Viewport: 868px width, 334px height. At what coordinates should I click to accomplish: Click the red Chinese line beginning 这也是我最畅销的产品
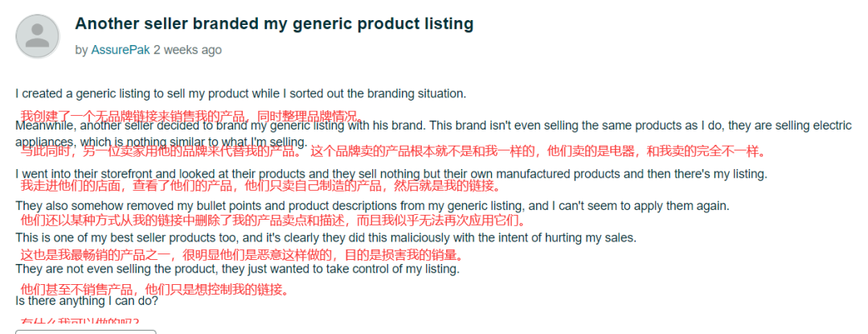click(x=241, y=255)
